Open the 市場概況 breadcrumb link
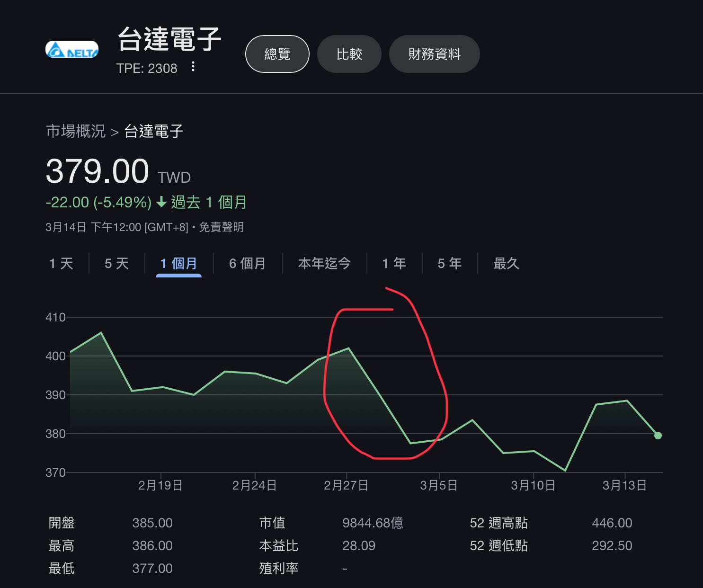 [x=76, y=131]
